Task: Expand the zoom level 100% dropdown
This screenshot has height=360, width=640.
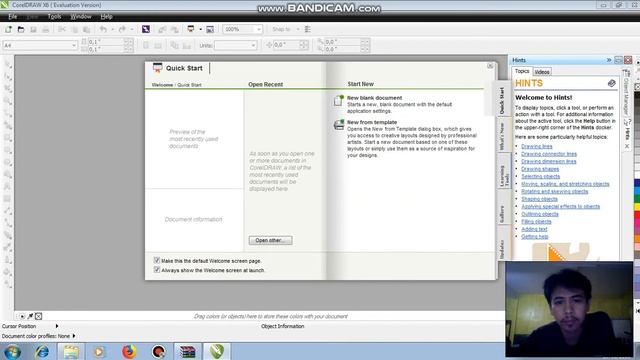Action: point(259,29)
